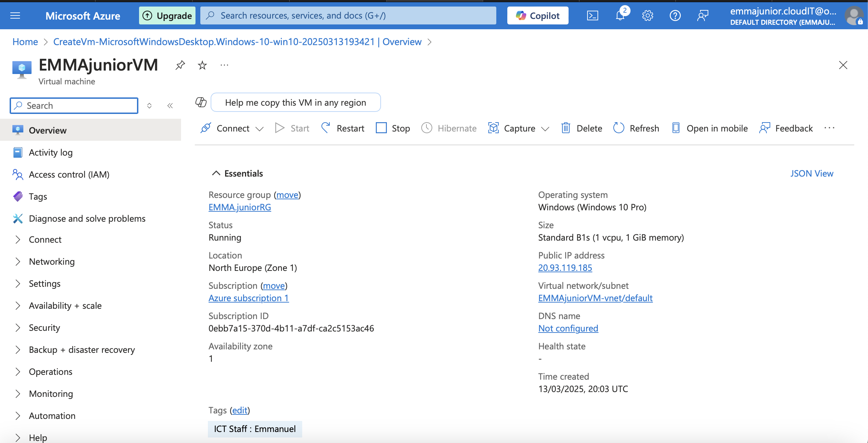
Task: Focus the sidebar Search field
Action: tap(74, 106)
